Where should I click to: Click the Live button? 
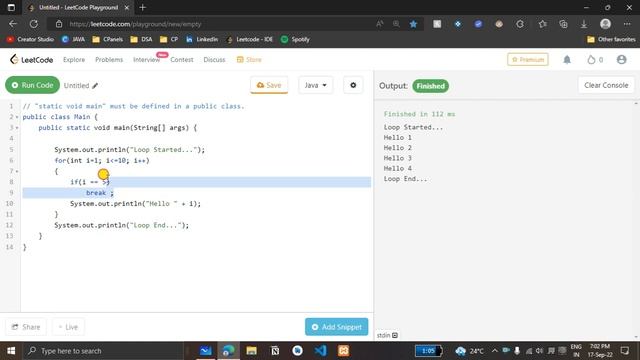(x=68, y=327)
